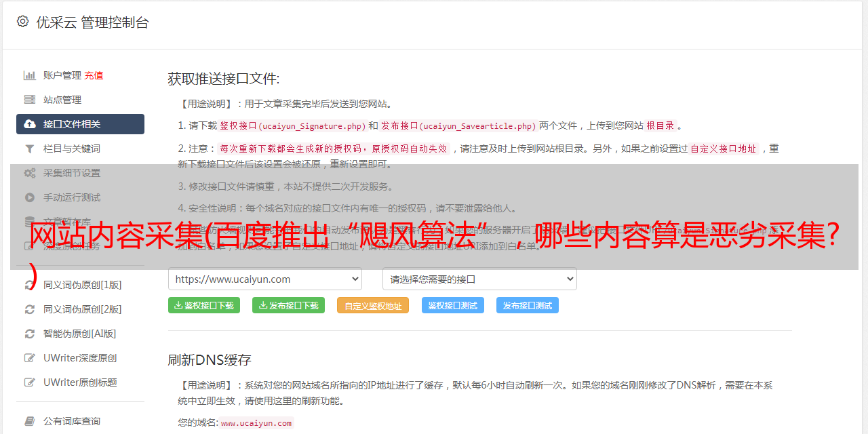868x434 pixels.
Task: Click the red 充值 recharge link
Action: 94,75
